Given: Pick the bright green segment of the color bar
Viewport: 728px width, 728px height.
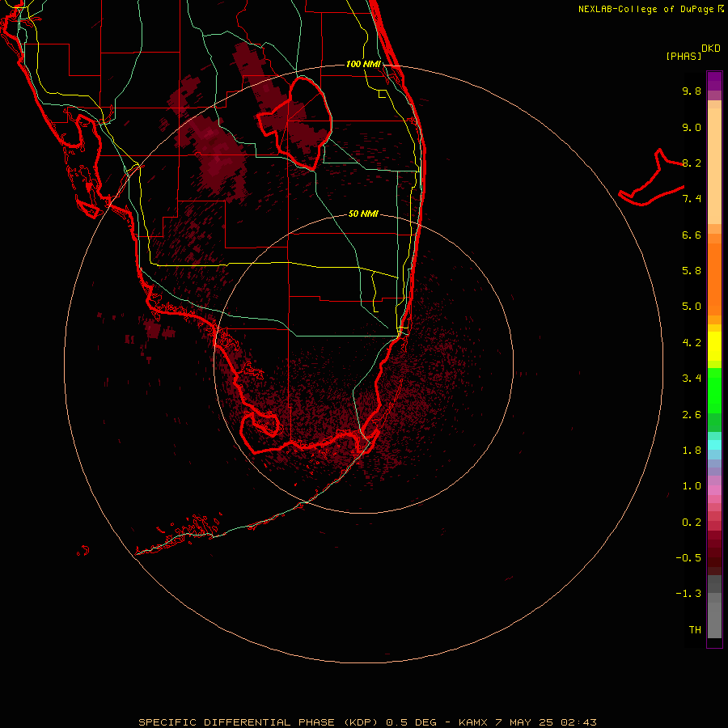Looking at the screenshot, I should pyautogui.click(x=714, y=391).
